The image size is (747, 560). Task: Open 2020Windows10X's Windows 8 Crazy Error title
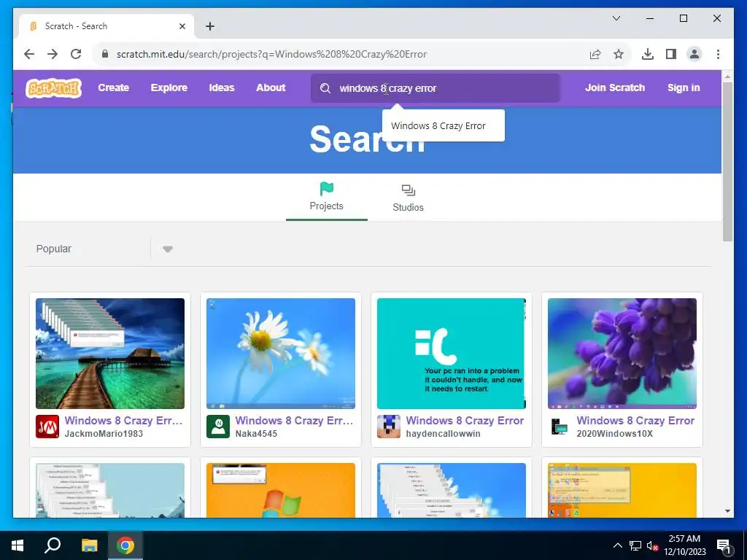click(635, 421)
